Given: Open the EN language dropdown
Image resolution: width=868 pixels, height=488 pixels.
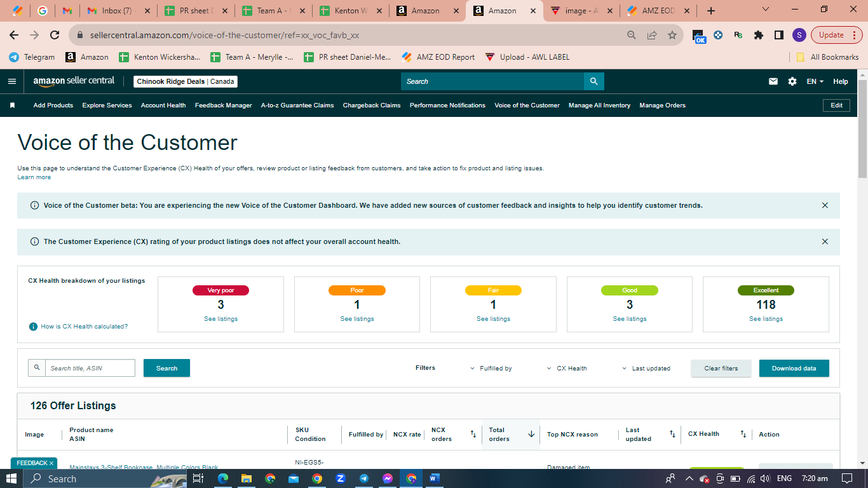Looking at the screenshot, I should coord(815,81).
